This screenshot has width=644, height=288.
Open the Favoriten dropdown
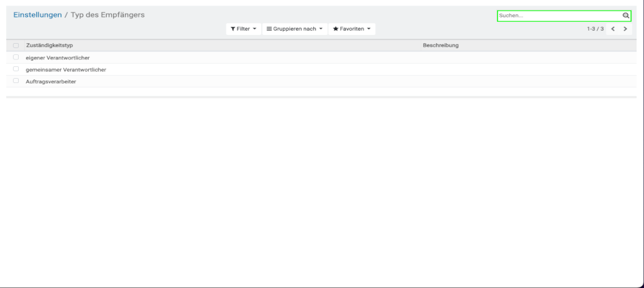click(x=351, y=29)
